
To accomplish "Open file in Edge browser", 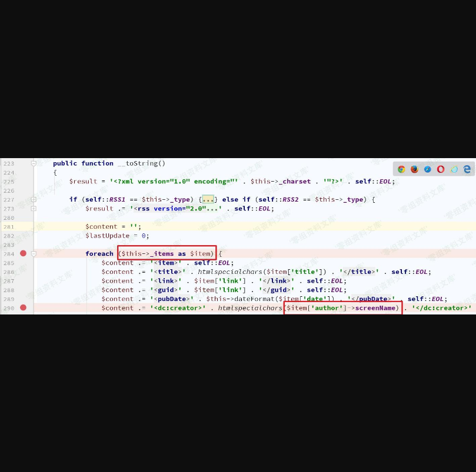I will click(467, 169).
